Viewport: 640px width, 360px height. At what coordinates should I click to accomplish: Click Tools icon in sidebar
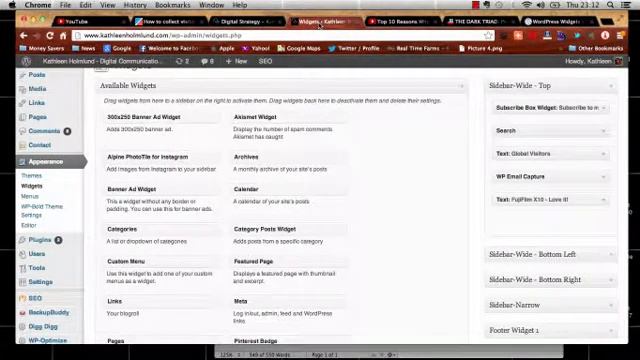click(22, 268)
